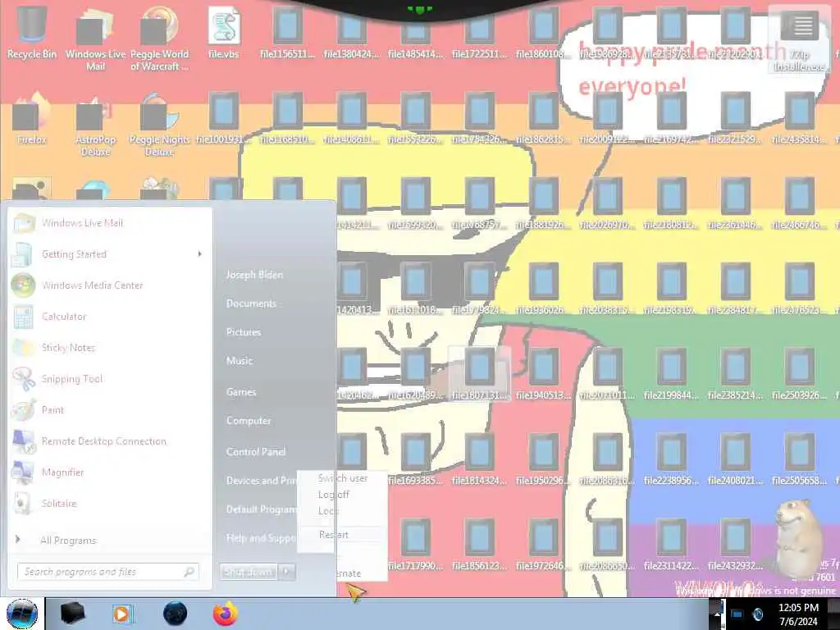Select the file.vbs script icon
This screenshot has height=630, width=840.
[223, 32]
